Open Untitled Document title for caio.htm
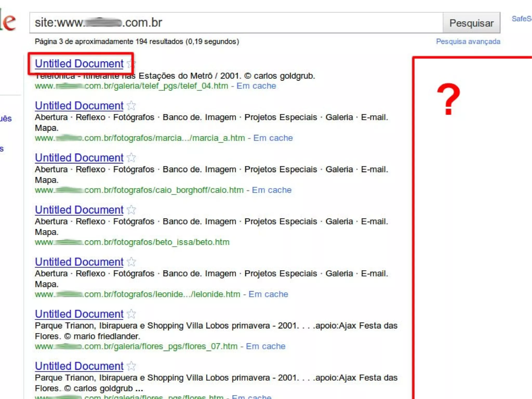The image size is (532, 399). tap(79, 158)
